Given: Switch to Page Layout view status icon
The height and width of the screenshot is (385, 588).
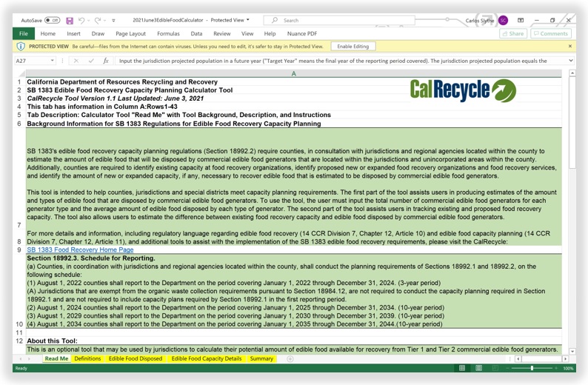Looking at the screenshot, I should click(479, 368).
